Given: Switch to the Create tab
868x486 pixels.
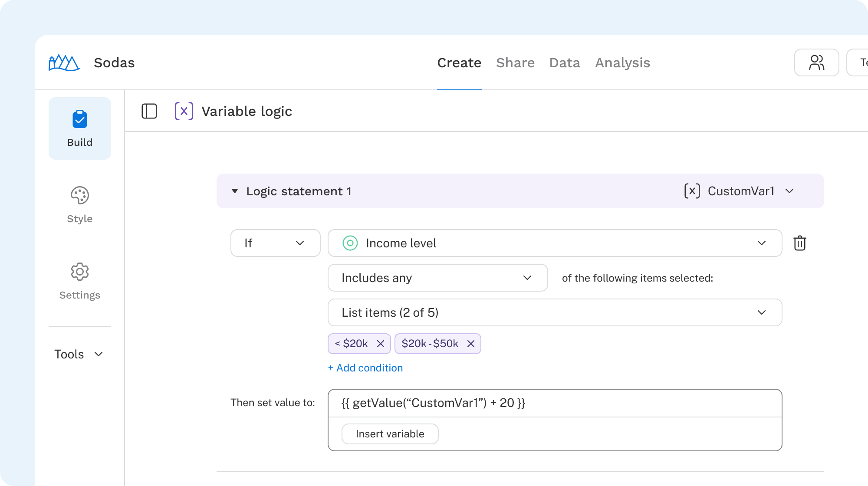Looking at the screenshot, I should [459, 62].
